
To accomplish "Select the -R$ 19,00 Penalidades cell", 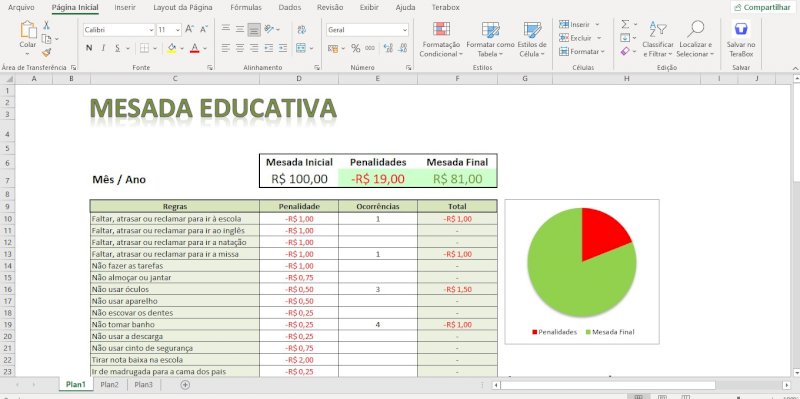I will pyautogui.click(x=378, y=179).
